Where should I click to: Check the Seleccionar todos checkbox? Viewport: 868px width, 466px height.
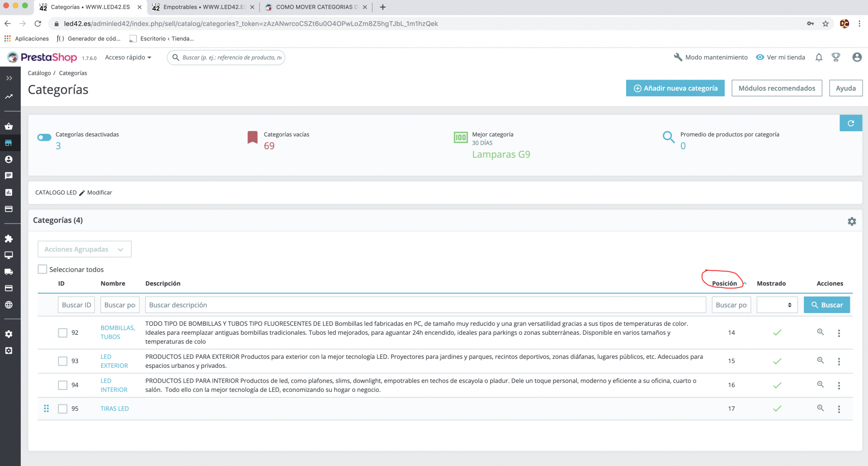[x=42, y=269]
